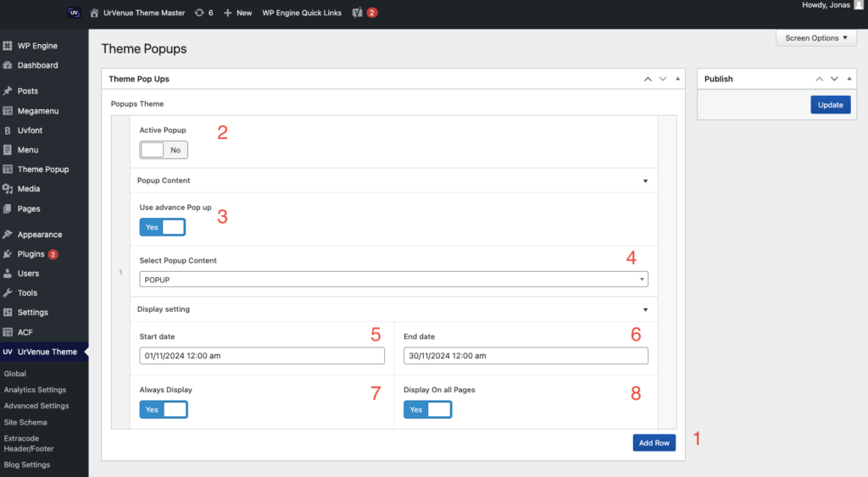Click the updates icon showing 6
The width and height of the screenshot is (868, 477).
(198, 13)
